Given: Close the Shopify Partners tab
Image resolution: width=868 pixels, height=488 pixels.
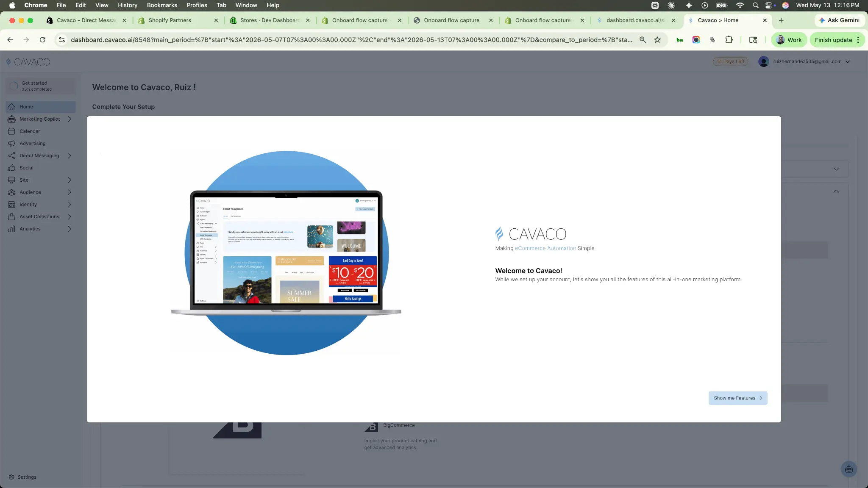Looking at the screenshot, I should (216, 20).
